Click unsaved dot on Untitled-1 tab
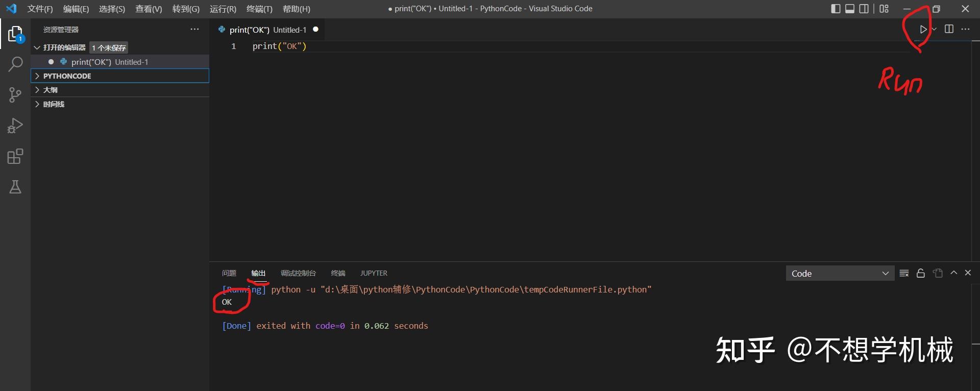 coord(315,29)
